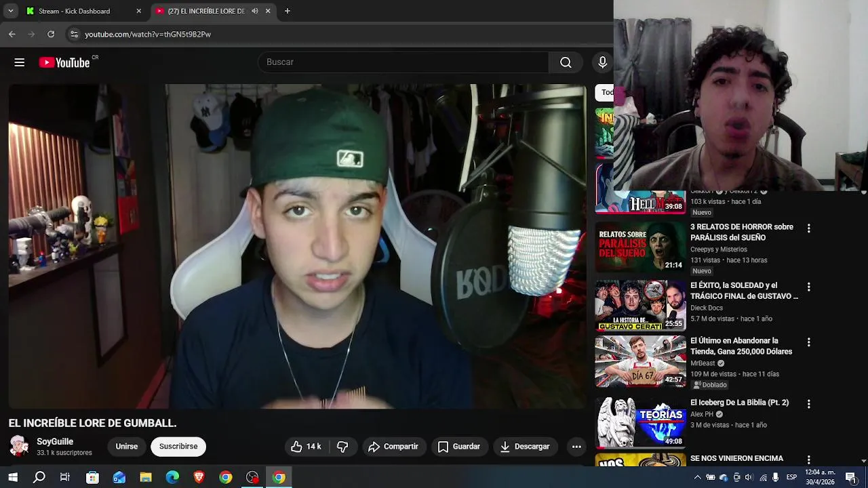Download video with Descargar button
Image resolution: width=868 pixels, height=488 pixels.
pos(525,447)
